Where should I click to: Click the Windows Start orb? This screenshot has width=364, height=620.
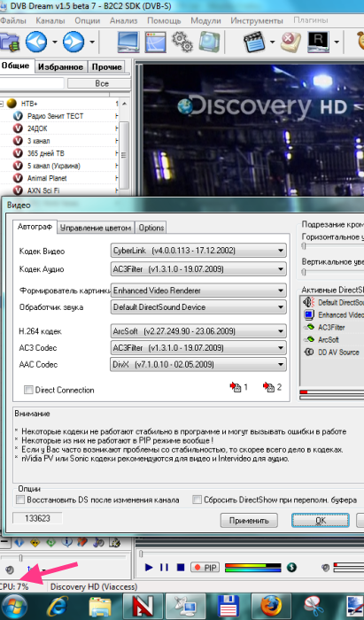tap(15, 606)
